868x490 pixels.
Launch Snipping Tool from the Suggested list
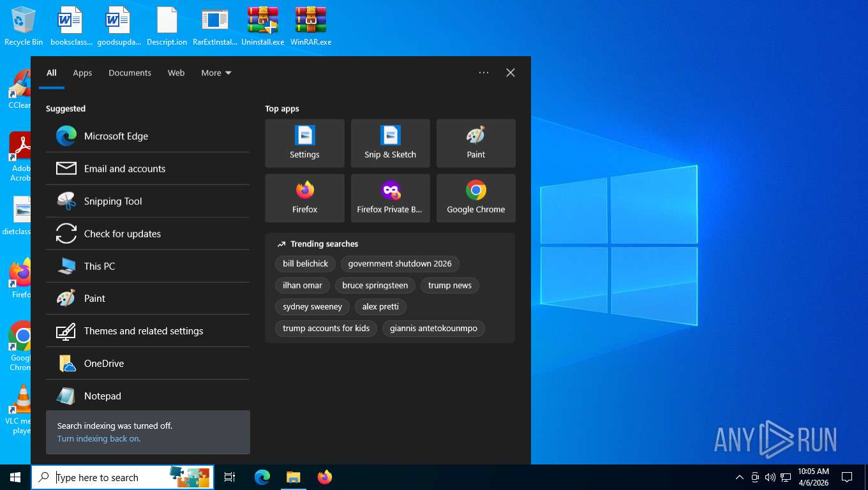[147, 201]
